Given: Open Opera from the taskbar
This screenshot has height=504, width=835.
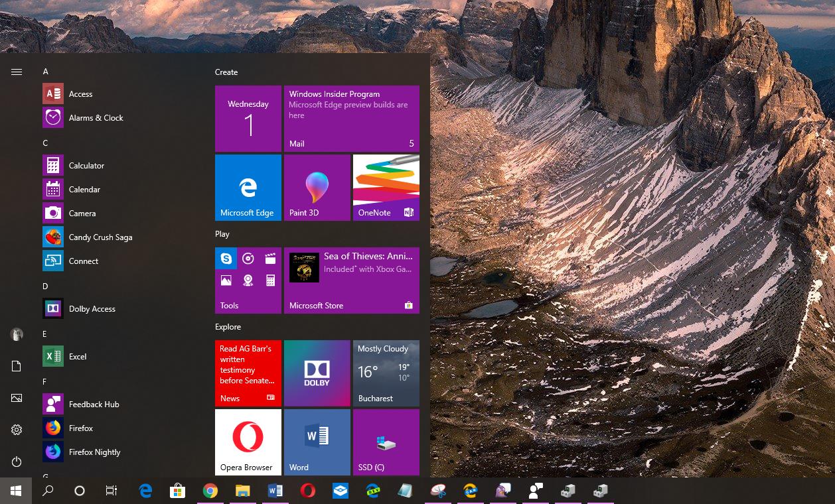Looking at the screenshot, I should click(308, 491).
